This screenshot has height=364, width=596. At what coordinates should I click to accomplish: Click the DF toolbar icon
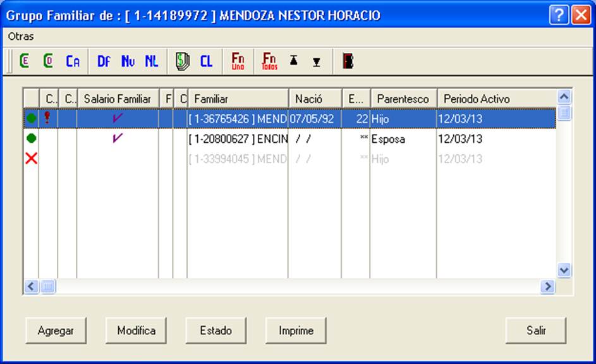pos(104,61)
